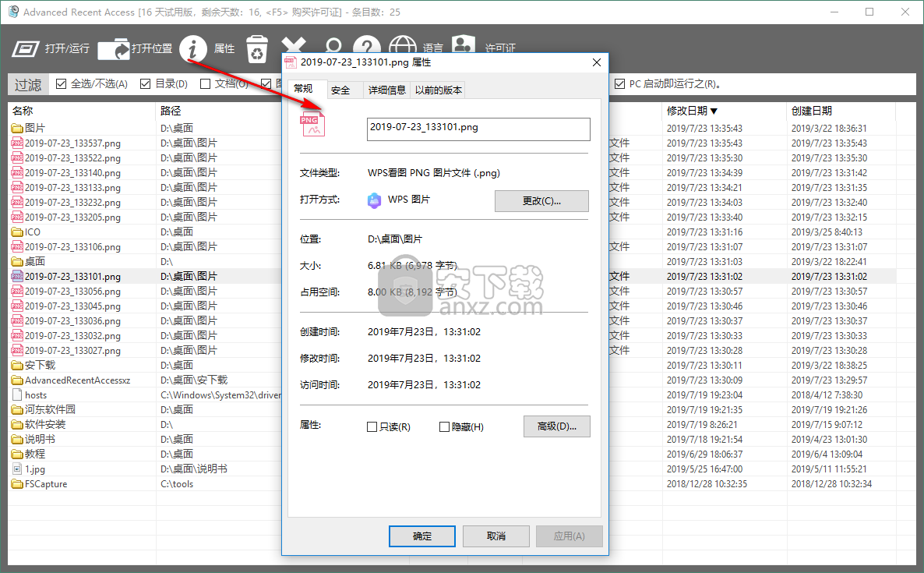
Task: Click the folder icon beside 河东软件园
Action: pyautogui.click(x=17, y=410)
